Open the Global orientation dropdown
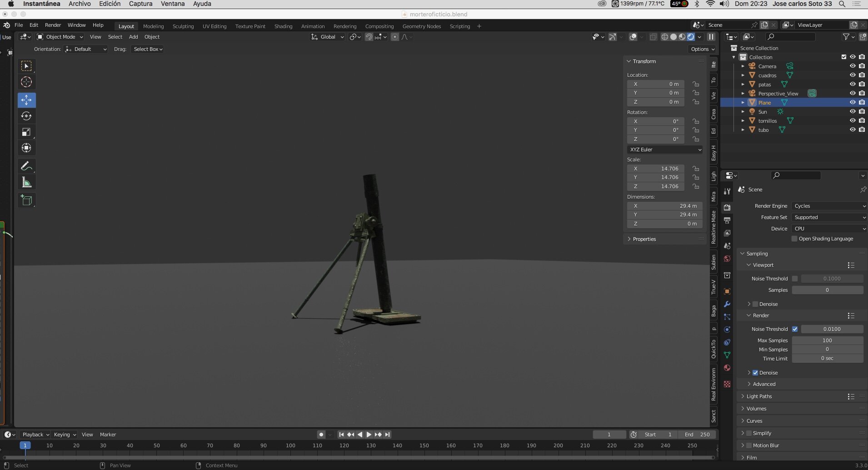Image resolution: width=868 pixels, height=470 pixels. tap(327, 37)
